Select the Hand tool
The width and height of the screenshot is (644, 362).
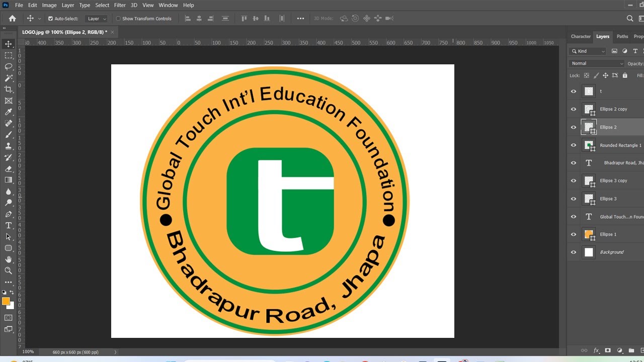pos(9,259)
